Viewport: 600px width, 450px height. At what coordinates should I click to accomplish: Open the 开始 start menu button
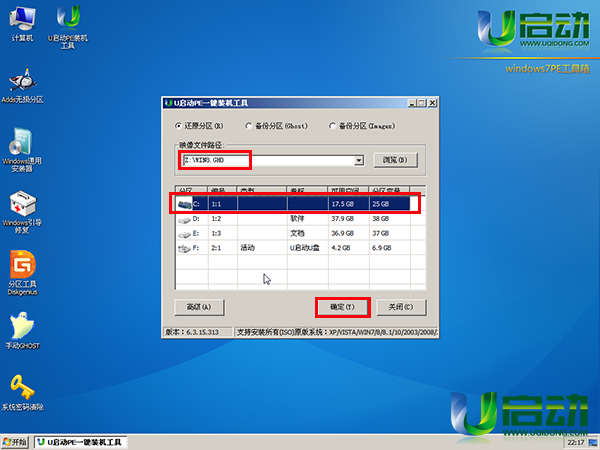click(15, 442)
